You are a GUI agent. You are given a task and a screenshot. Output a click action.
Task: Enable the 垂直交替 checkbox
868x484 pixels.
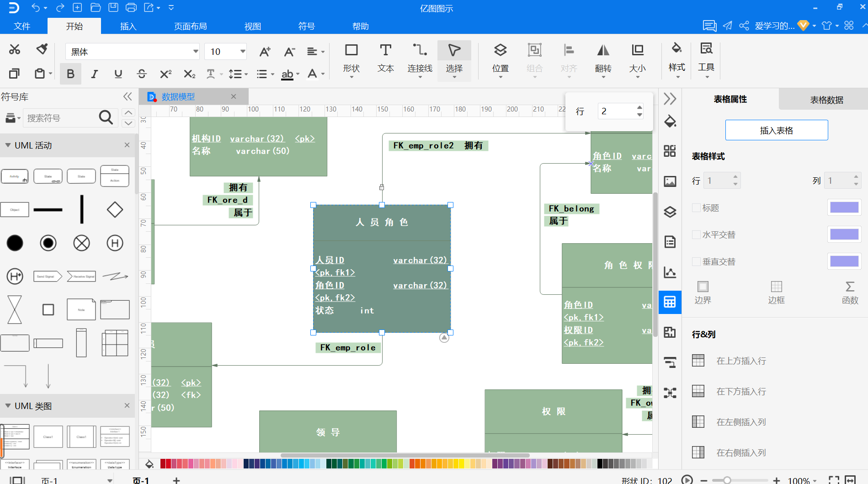pos(696,261)
